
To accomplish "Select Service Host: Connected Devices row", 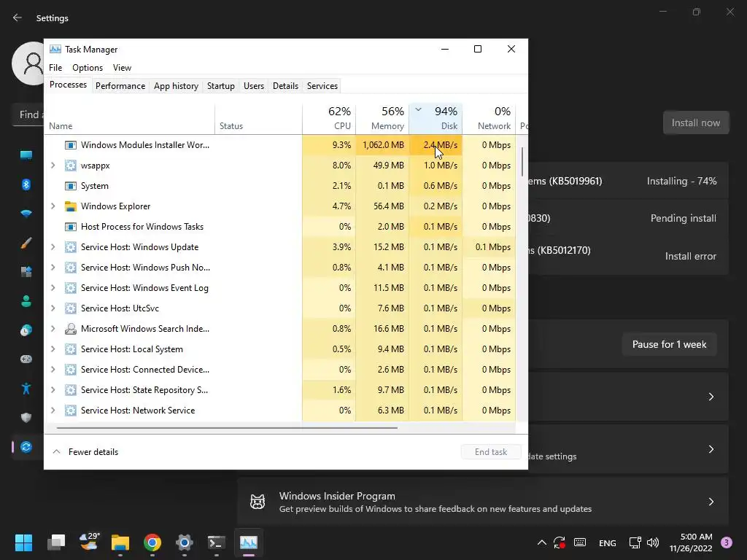I will [280, 370].
